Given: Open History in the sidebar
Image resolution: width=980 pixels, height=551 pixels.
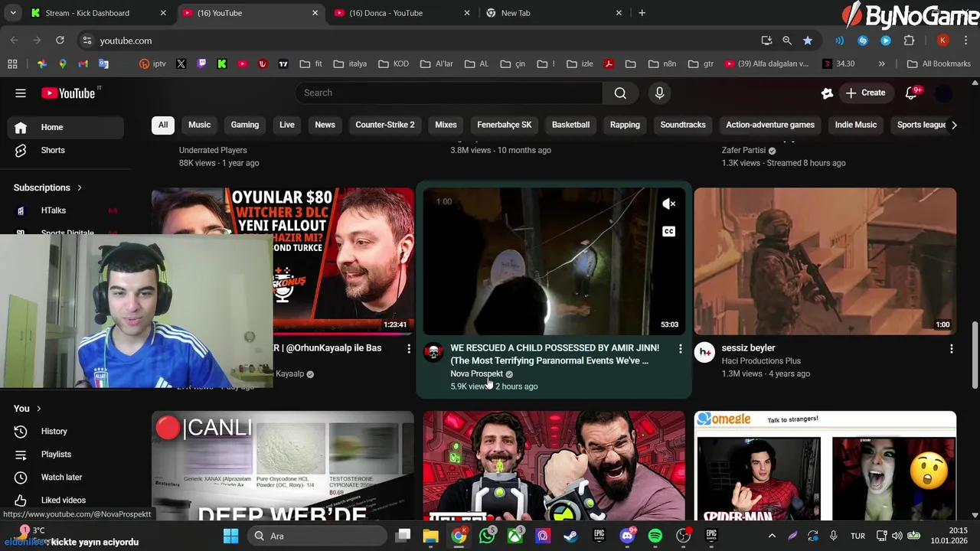Looking at the screenshot, I should (65, 432).
